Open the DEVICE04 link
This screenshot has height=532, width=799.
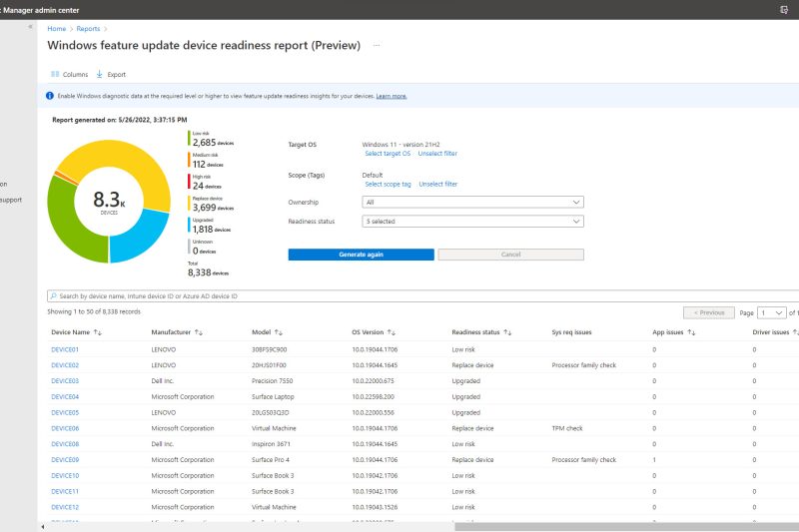(x=65, y=397)
